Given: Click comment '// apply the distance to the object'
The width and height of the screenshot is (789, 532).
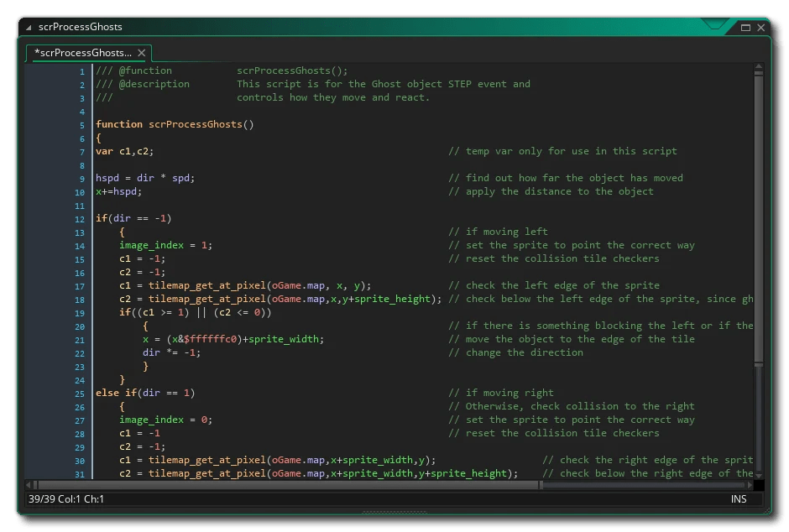Looking at the screenshot, I should pyautogui.click(x=551, y=191).
